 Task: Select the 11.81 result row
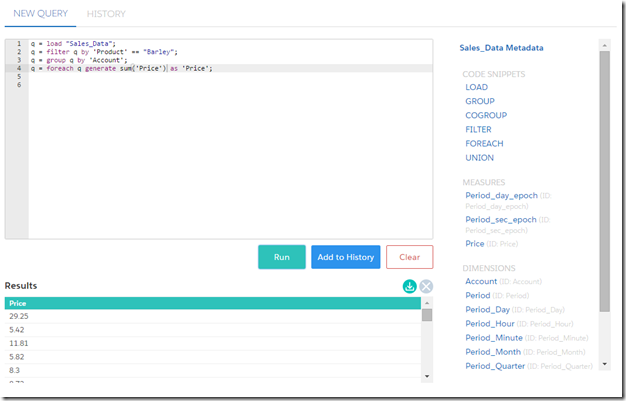[x=212, y=343]
